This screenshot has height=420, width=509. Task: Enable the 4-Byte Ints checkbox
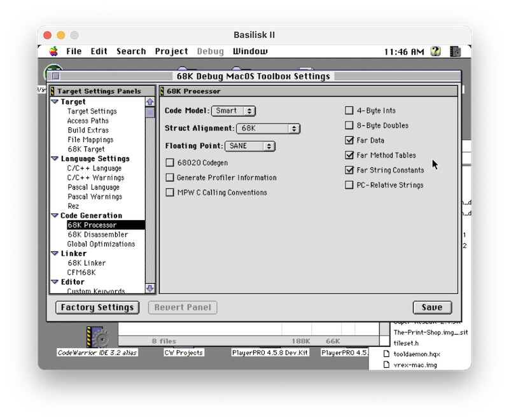349,111
